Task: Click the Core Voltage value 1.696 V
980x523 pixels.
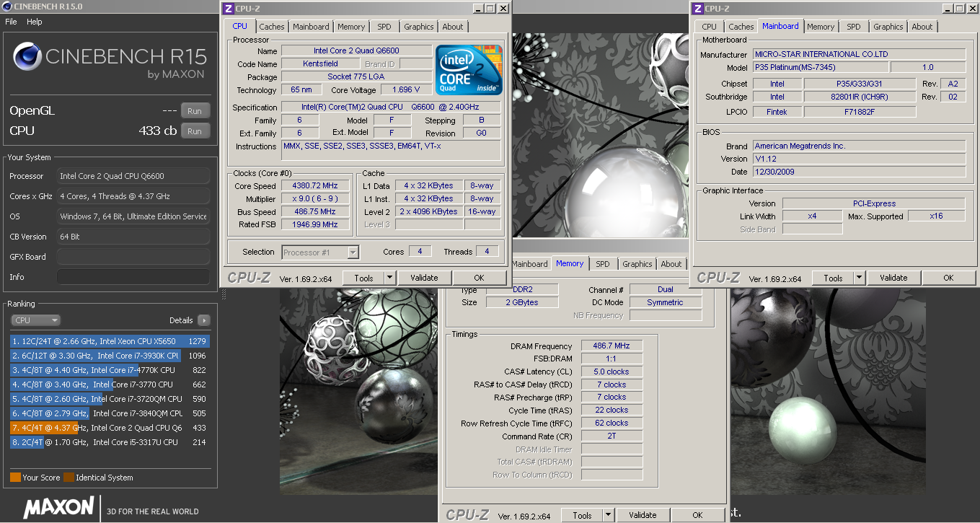Action: 405,90
